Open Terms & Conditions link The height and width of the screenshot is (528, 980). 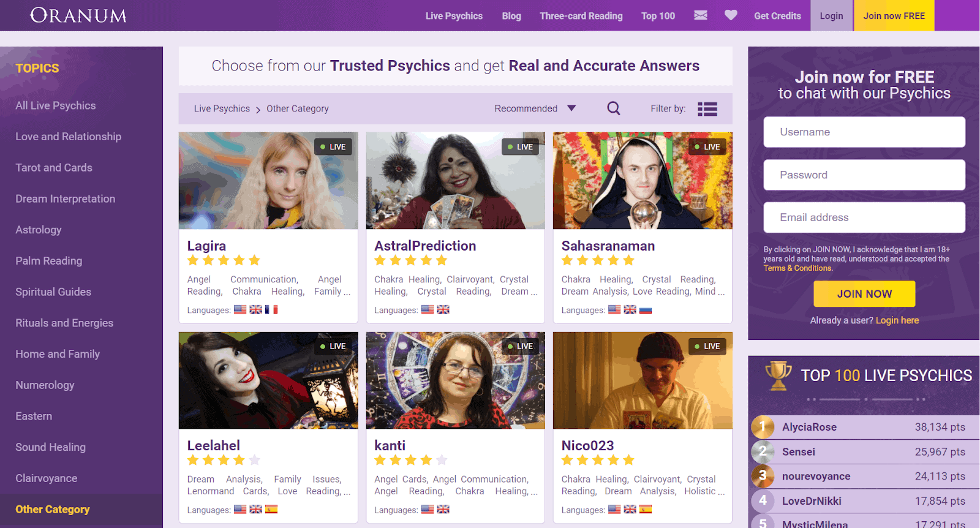pos(797,268)
